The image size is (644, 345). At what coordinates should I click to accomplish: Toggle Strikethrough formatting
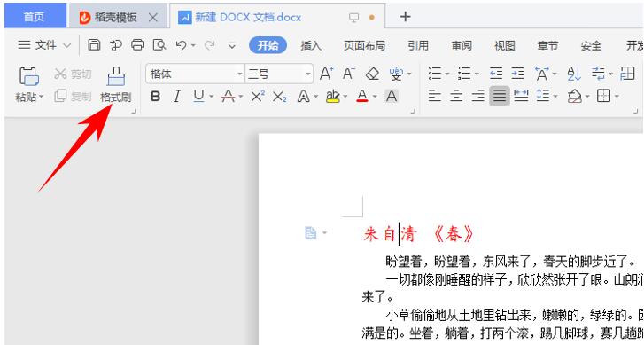pos(229,96)
